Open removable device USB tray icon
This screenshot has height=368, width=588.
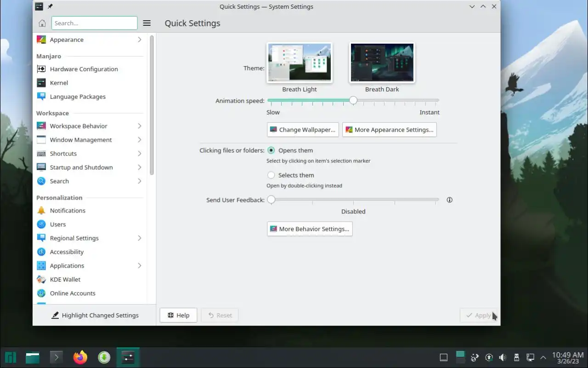516,357
